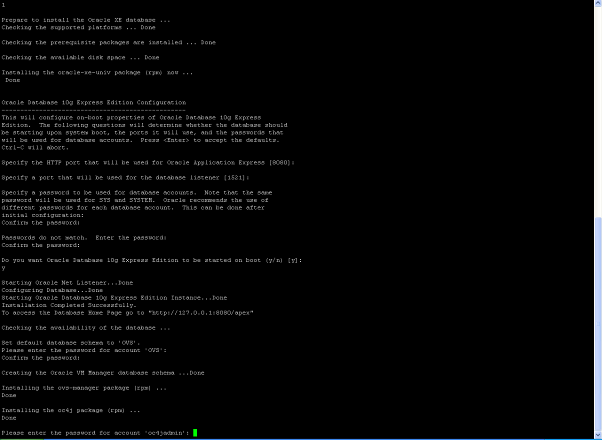This screenshot has height=440, width=602.
Task: Select 'Installing the oracle-xe-univ package' line
Action: [x=97, y=73]
